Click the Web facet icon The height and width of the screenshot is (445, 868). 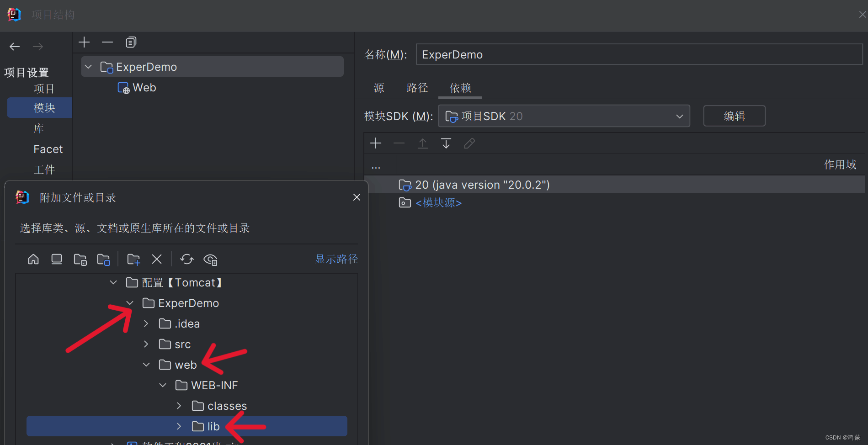click(123, 88)
